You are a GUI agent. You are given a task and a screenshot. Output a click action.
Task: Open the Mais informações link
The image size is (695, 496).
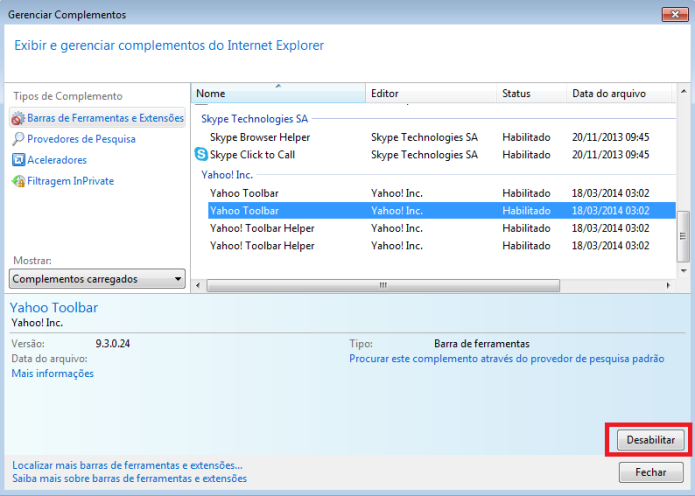53,373
